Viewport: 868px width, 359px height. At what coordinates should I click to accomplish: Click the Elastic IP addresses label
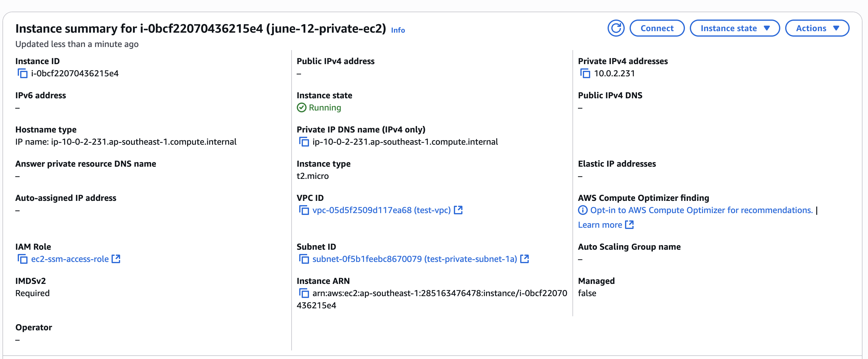[617, 164]
